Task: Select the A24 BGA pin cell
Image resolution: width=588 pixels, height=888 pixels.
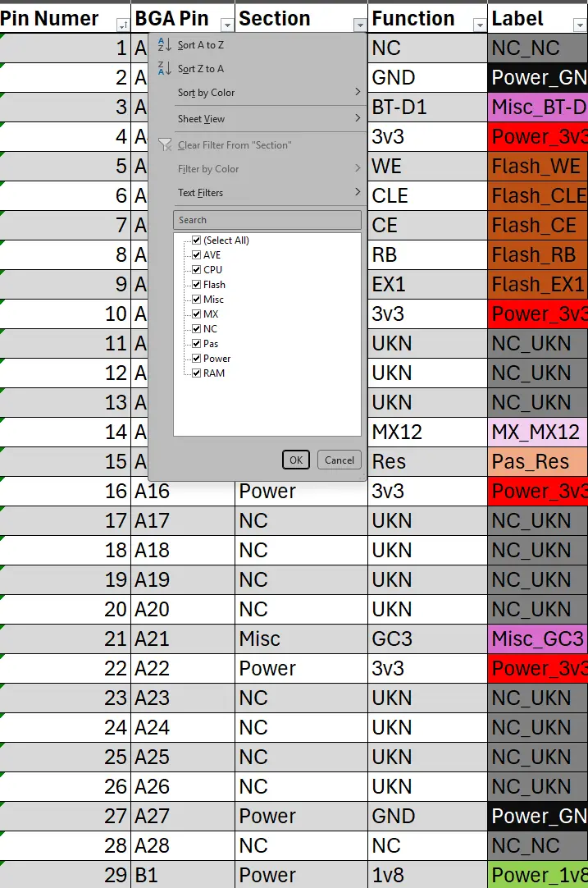Action: click(x=183, y=727)
